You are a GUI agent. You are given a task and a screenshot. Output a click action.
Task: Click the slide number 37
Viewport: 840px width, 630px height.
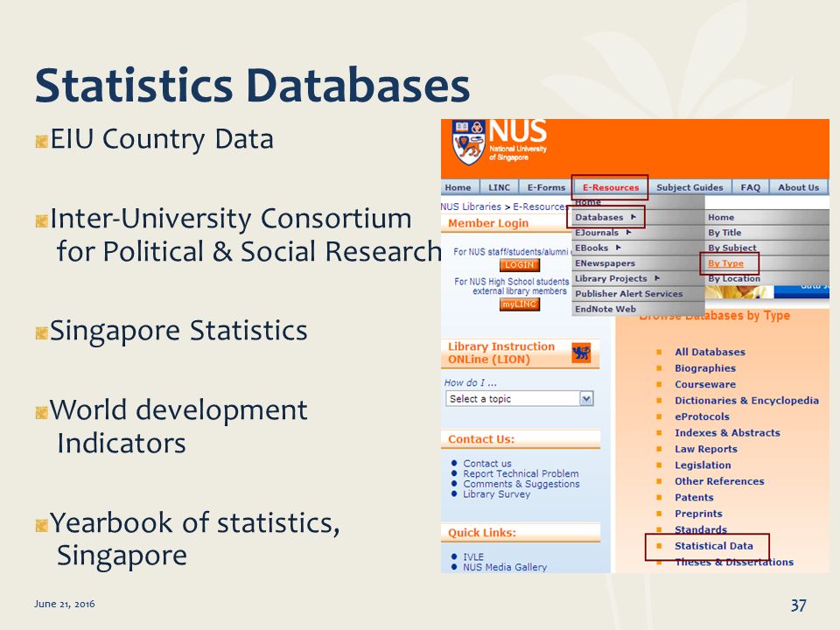tap(798, 605)
